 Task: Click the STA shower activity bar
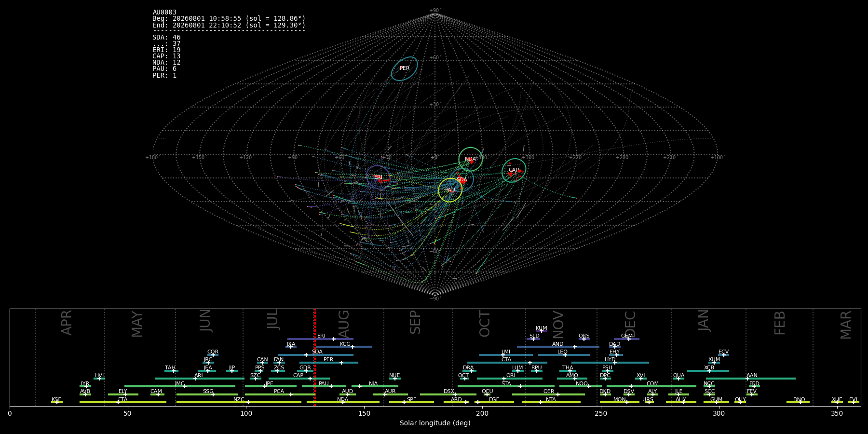pyautogui.click(x=506, y=386)
